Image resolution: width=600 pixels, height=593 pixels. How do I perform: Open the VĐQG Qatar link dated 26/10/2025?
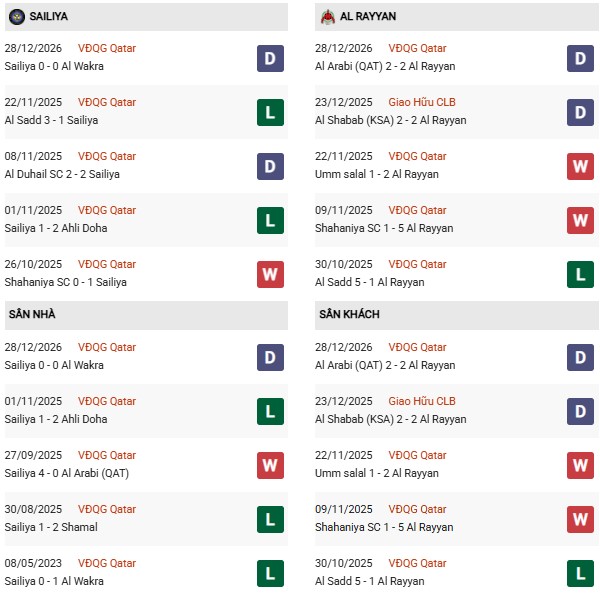tap(107, 265)
